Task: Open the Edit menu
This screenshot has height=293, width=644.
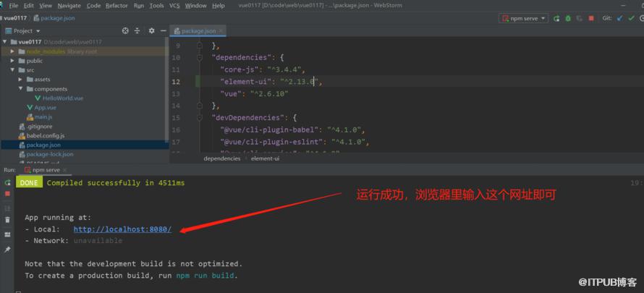Action: [29, 6]
